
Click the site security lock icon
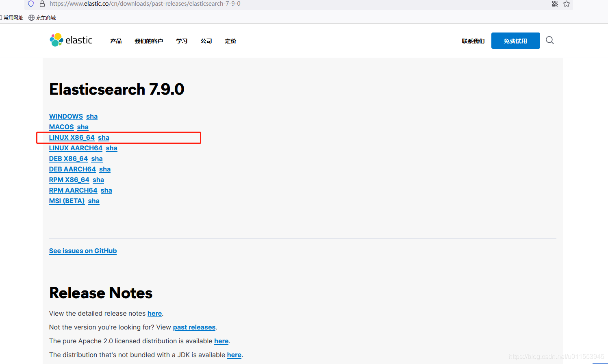click(x=42, y=4)
